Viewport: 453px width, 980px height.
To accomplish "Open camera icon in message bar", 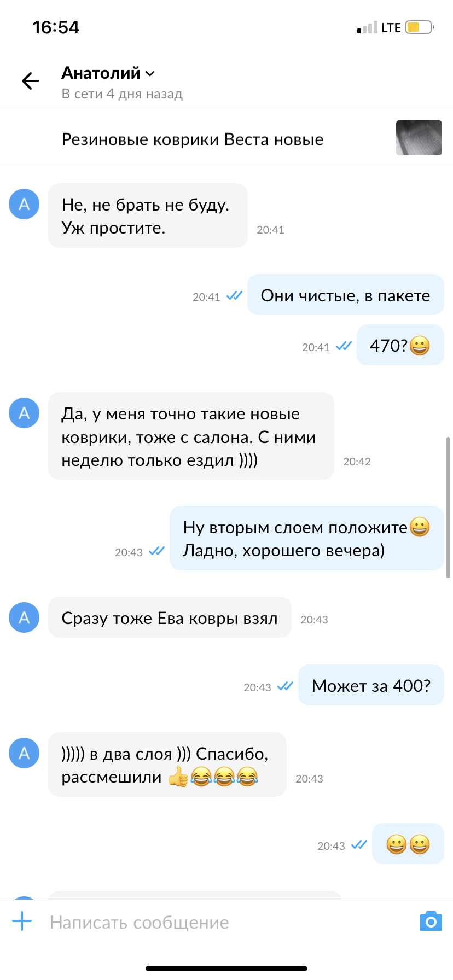I will (x=431, y=921).
